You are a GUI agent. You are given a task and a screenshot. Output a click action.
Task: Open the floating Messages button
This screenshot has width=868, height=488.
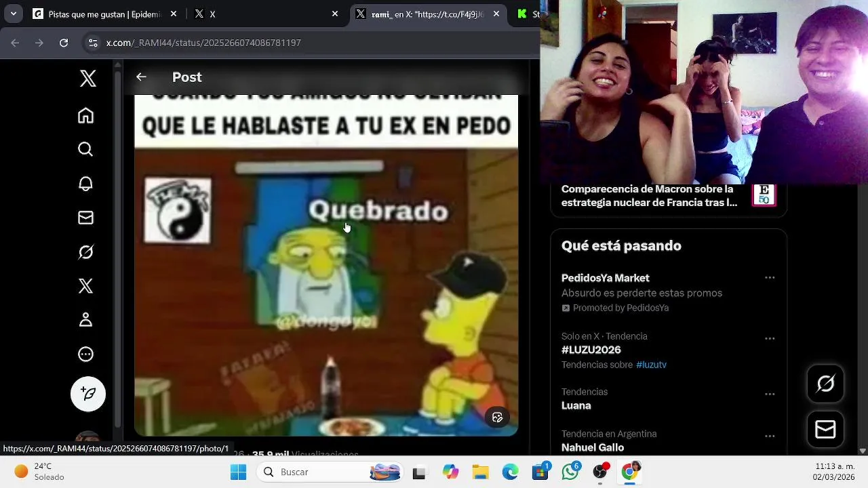click(x=825, y=430)
